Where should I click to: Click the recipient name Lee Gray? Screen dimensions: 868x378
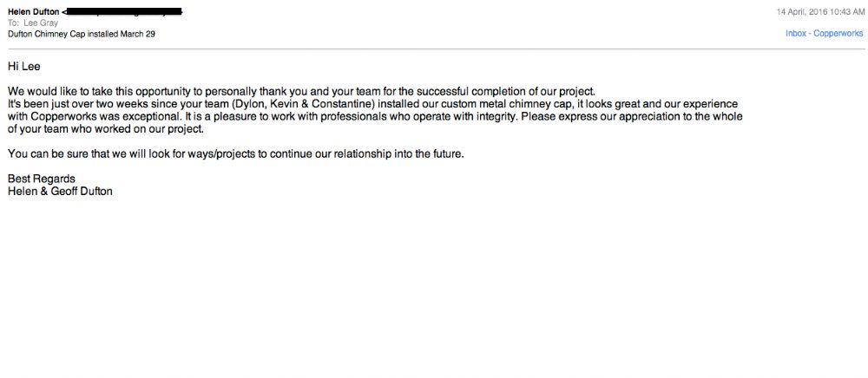pyautogui.click(x=44, y=23)
